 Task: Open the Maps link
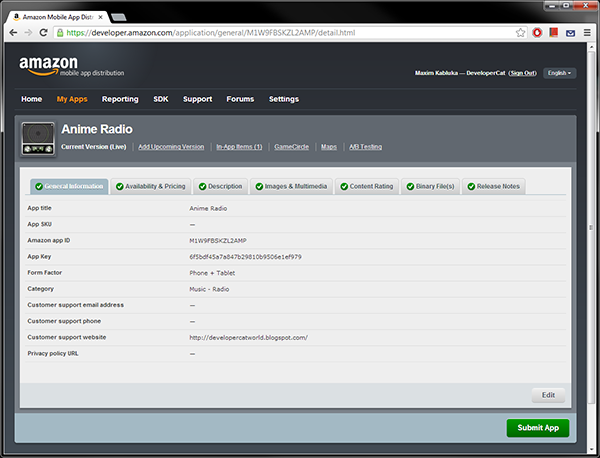point(329,147)
